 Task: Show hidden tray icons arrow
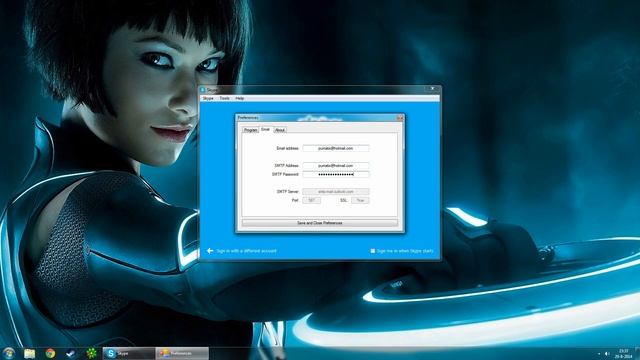[599, 353]
